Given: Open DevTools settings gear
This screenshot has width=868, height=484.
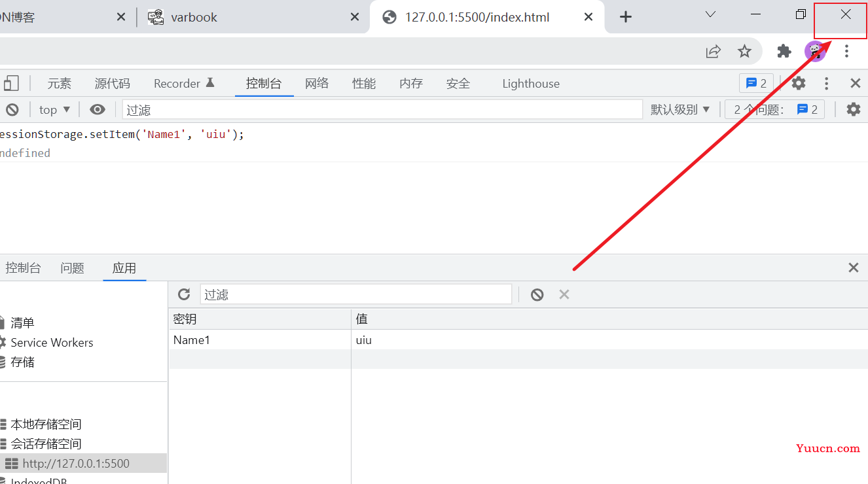Looking at the screenshot, I should [799, 83].
